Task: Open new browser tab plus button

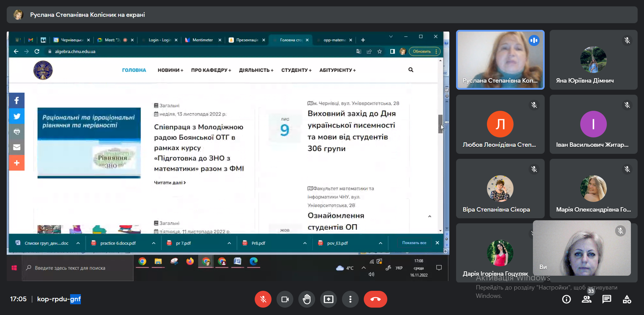Action: 363,40
